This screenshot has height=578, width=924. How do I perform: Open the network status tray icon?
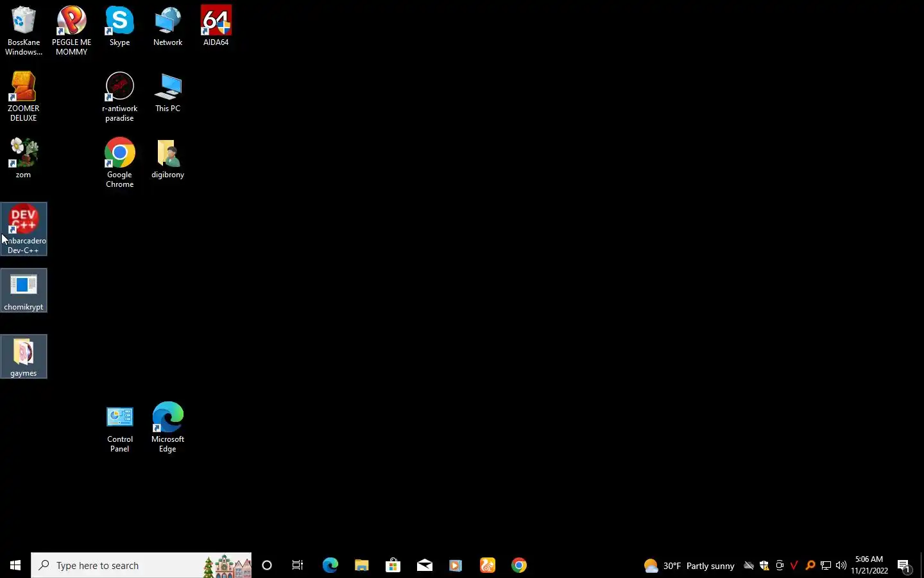tap(825, 565)
